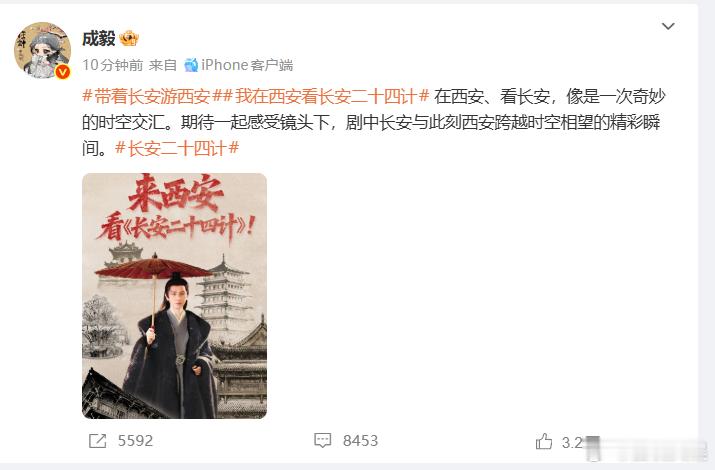Click the repost share icon
The height and width of the screenshot is (470, 715).
pos(97,441)
